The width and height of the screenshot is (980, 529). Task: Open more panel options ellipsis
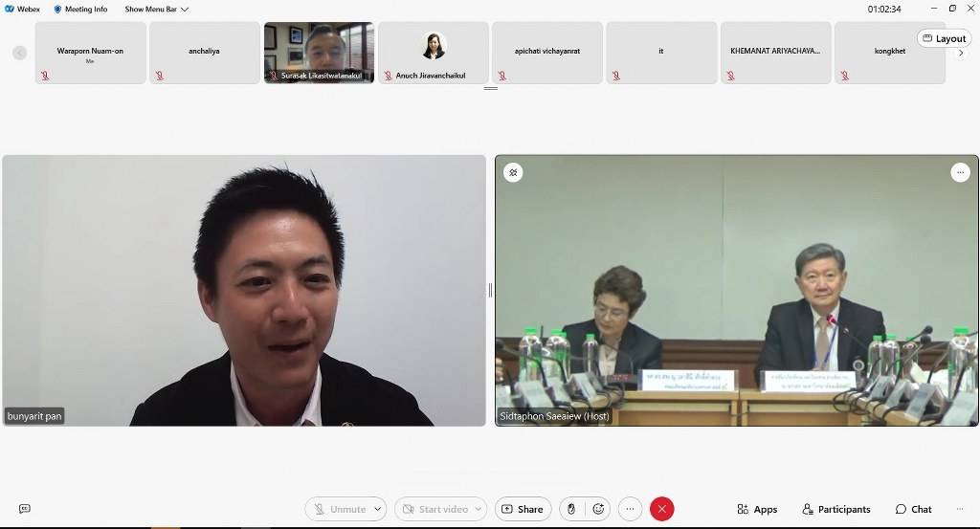[x=959, y=509]
